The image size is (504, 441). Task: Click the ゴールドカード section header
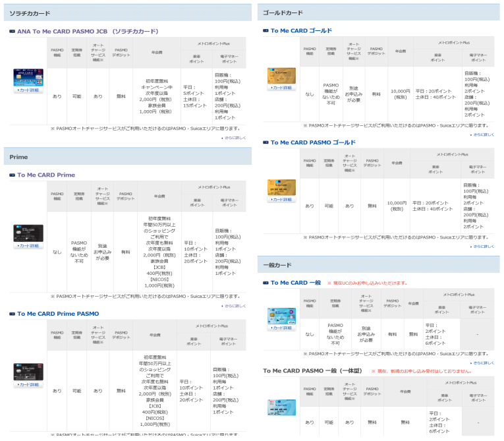click(x=379, y=13)
